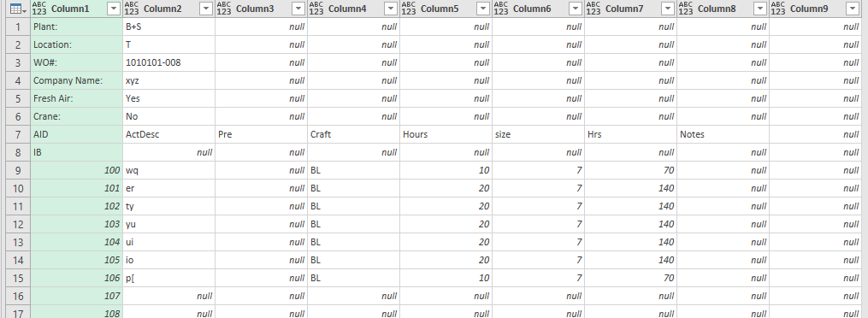Select Column6's ABC123 type icon
This screenshot has width=868, height=318.
(501, 9)
